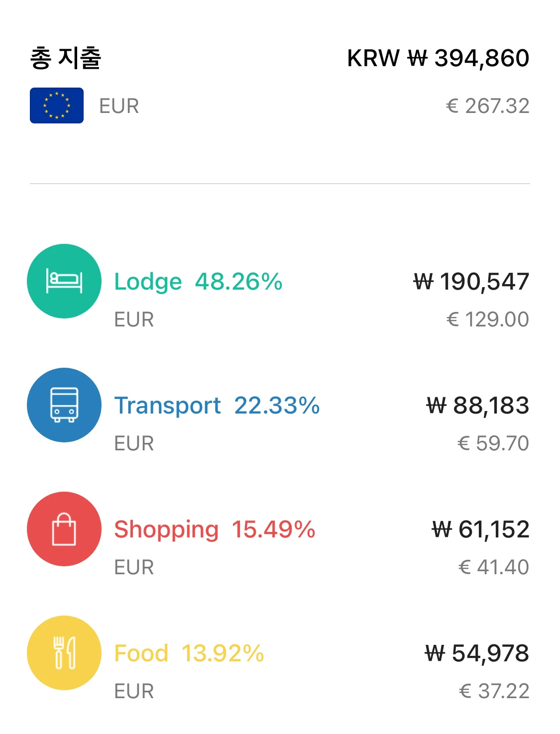Tap the € 59.70 Transport euro value

click(x=493, y=443)
